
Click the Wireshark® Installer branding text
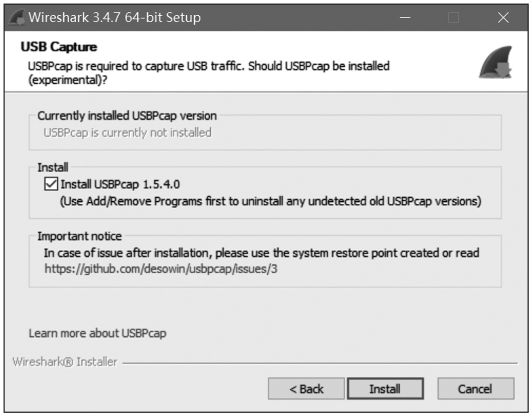tap(65, 362)
